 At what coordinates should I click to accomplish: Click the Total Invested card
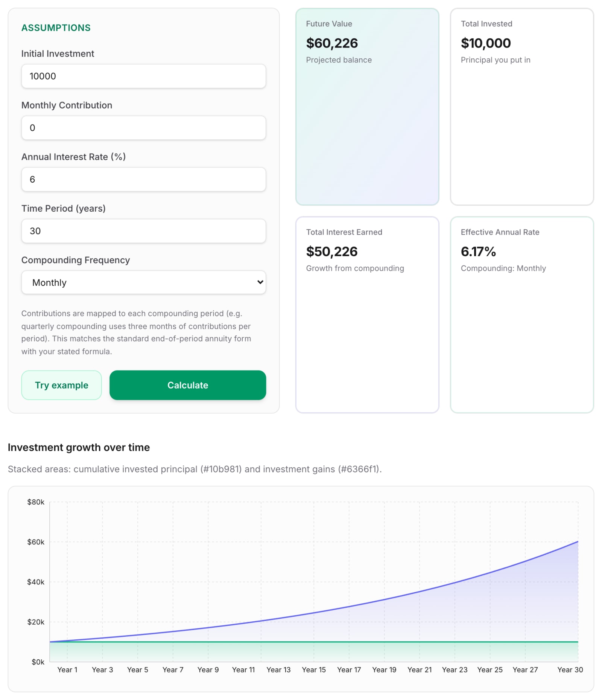[522, 107]
